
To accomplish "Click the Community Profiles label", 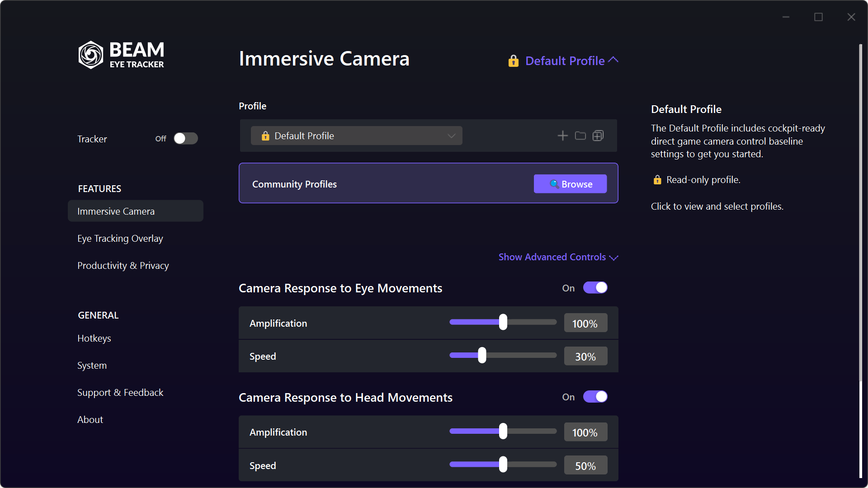I will coord(294,184).
